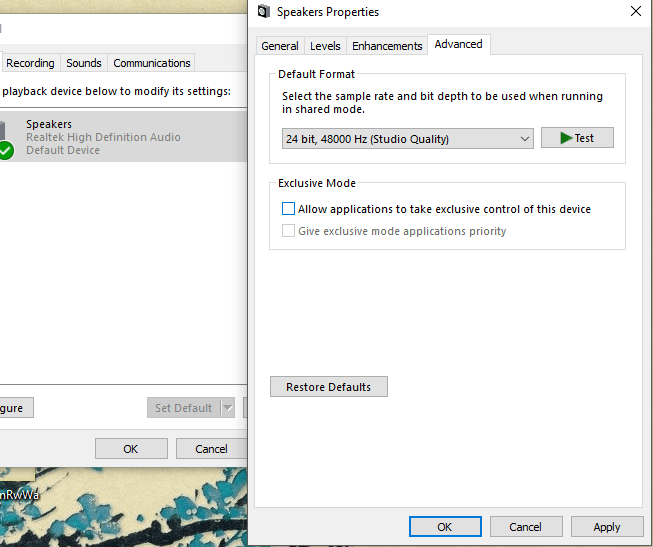Open the Levels tab
Image resolution: width=653 pixels, height=547 pixels.
point(325,46)
